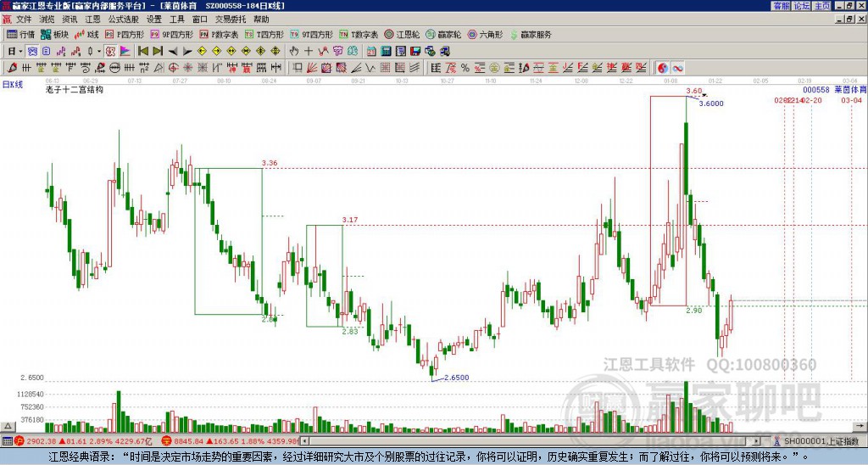Viewport: 868px width, 465px height.
Task: Jump to last bar icon
Action: tap(158, 51)
